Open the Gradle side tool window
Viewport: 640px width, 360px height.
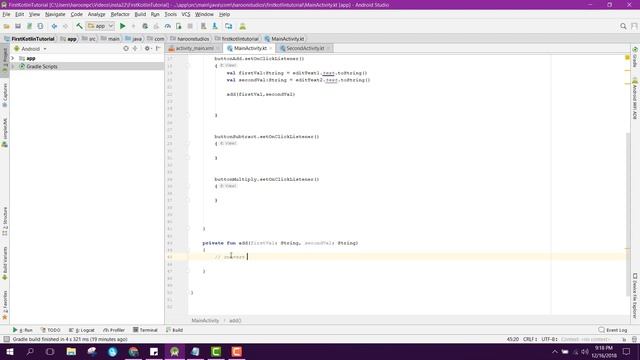[x=635, y=57]
